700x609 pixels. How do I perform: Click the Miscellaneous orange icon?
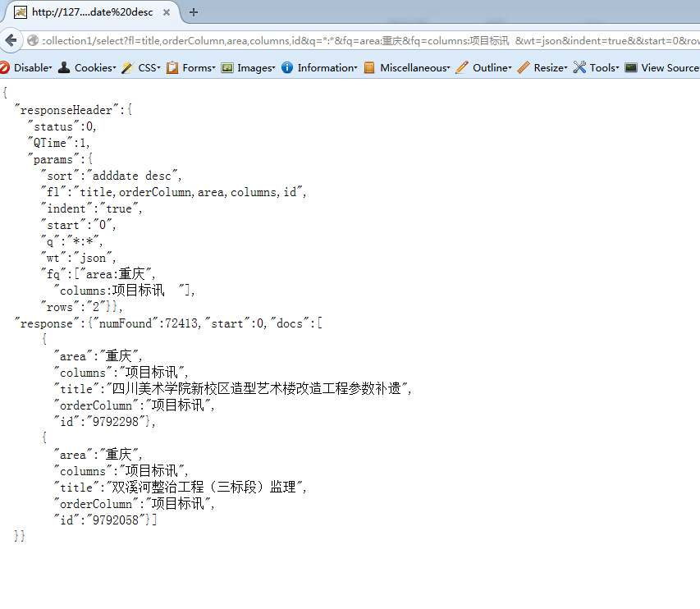point(369,67)
